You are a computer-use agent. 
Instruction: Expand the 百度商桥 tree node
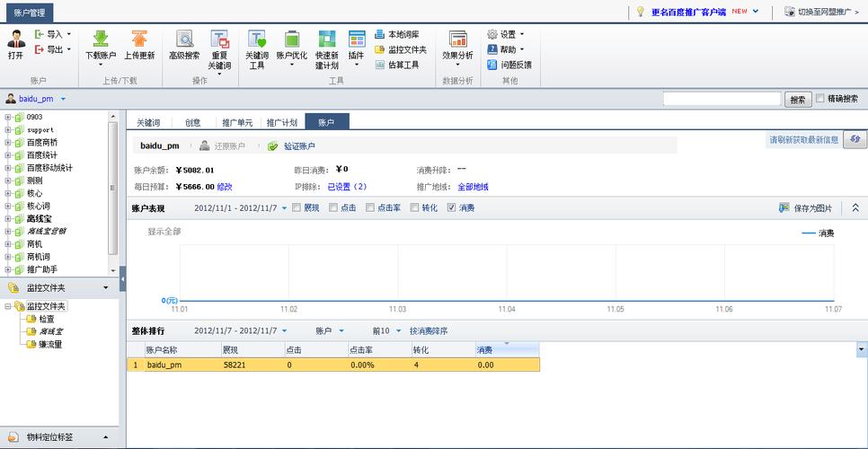(x=8, y=143)
